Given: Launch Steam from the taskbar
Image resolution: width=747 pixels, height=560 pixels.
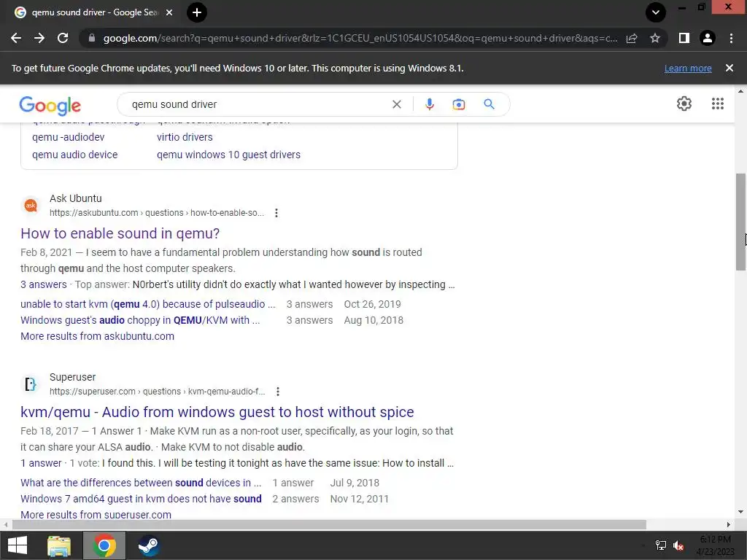Looking at the screenshot, I should 149,545.
